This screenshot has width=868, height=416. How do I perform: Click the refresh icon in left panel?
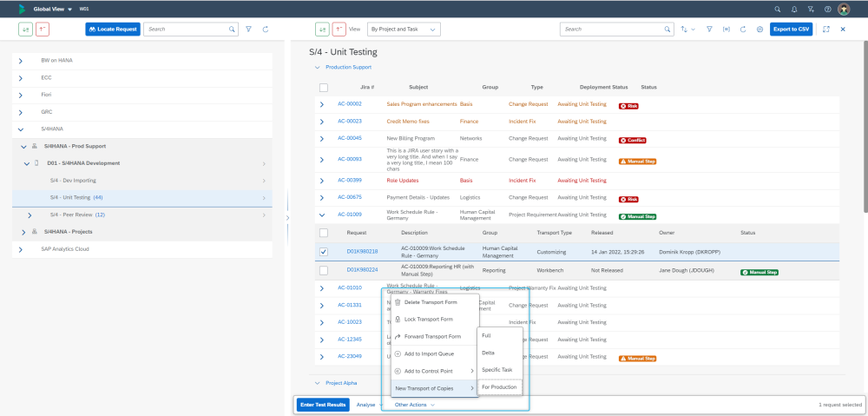click(x=265, y=29)
